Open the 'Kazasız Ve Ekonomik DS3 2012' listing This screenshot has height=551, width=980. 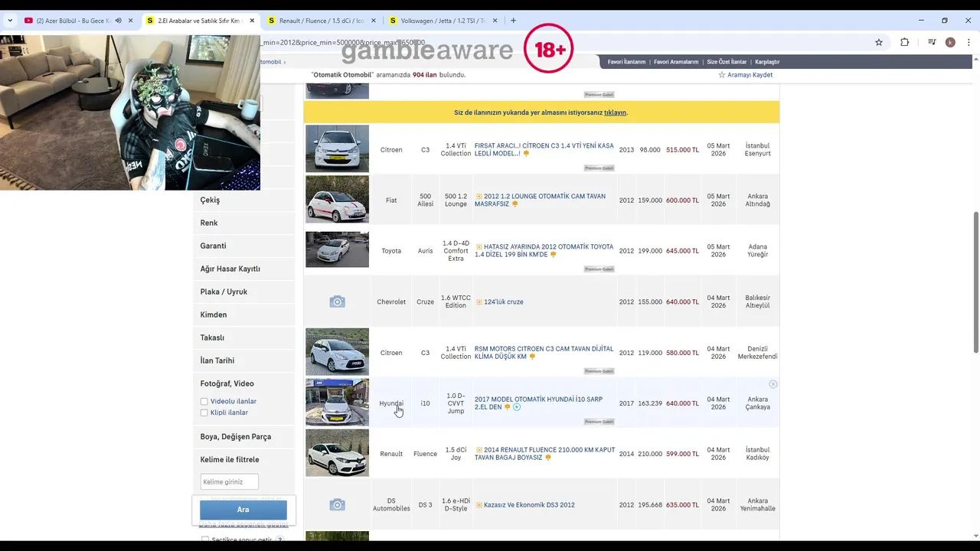pyautogui.click(x=529, y=505)
